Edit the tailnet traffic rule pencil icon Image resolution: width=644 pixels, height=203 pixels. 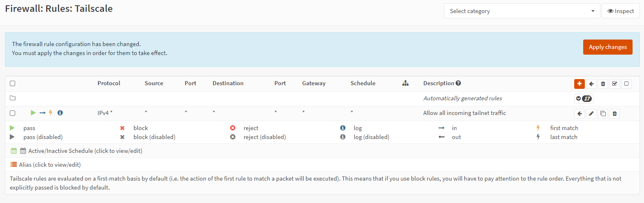point(591,114)
